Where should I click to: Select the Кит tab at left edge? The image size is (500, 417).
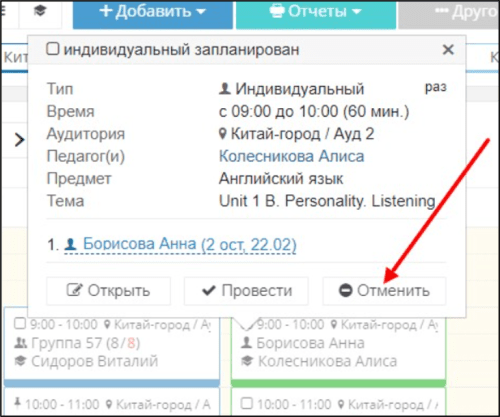point(15,57)
